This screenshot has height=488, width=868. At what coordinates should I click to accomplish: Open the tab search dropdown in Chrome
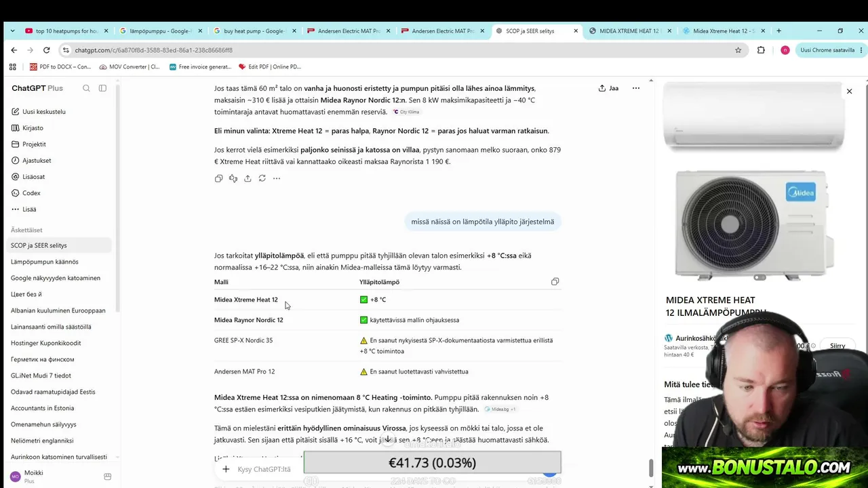(x=13, y=30)
